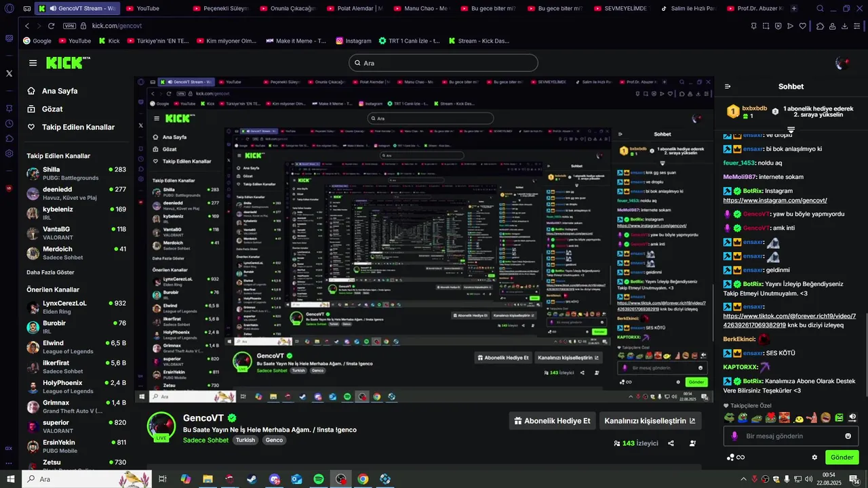Viewport: 868px width, 488px height.
Task: Open HolyPhoenix recommended channel
Action: (x=76, y=386)
